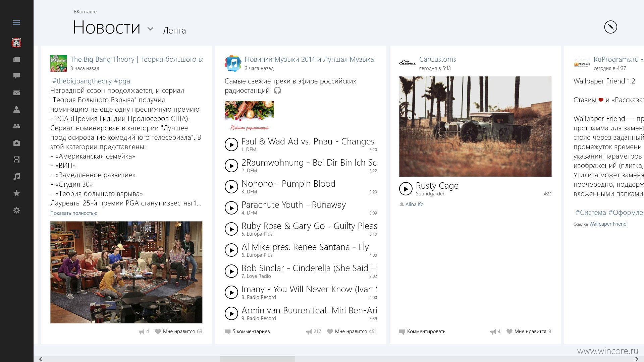Like the music post (451)
This screenshot has width=644, height=362.
coord(352,331)
